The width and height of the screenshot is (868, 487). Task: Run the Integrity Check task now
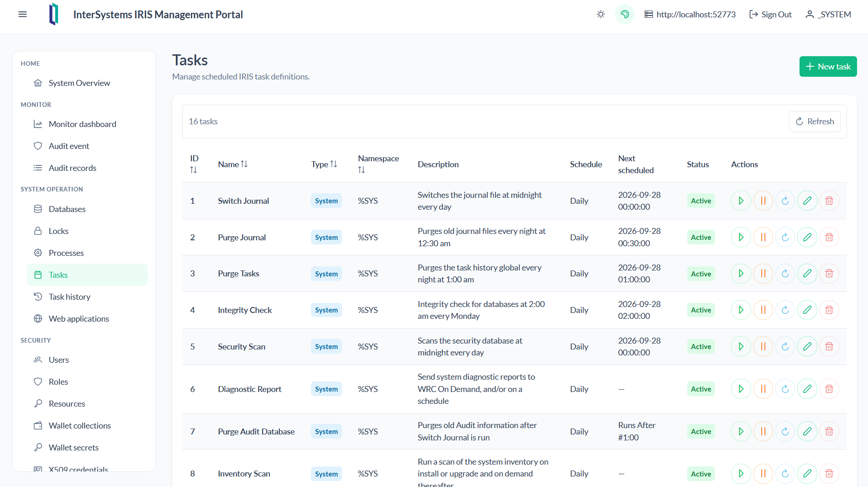(741, 310)
